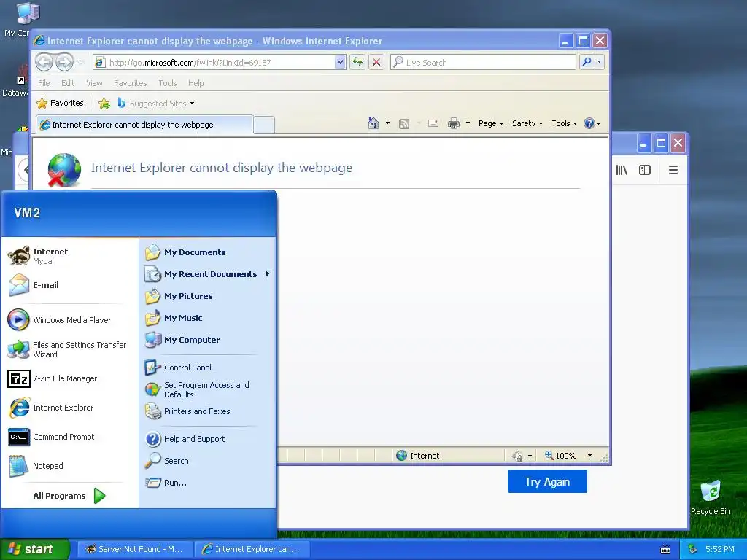The width and height of the screenshot is (747, 560).
Task: Open the Tools dropdown on command bar
Action: [564, 123]
